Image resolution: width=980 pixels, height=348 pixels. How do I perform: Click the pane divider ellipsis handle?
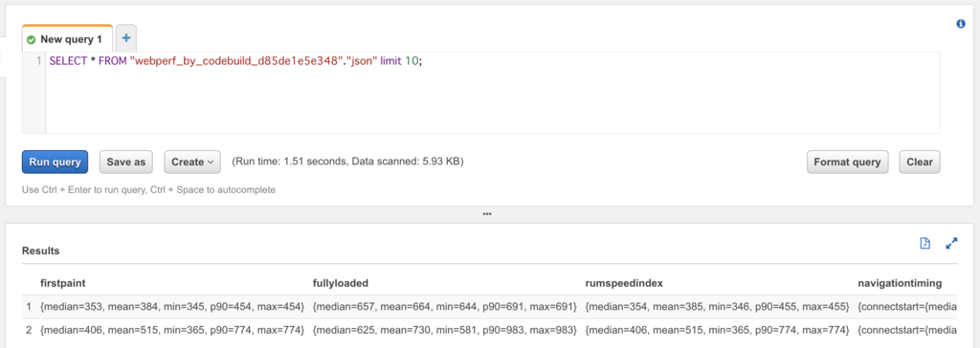[487, 213]
